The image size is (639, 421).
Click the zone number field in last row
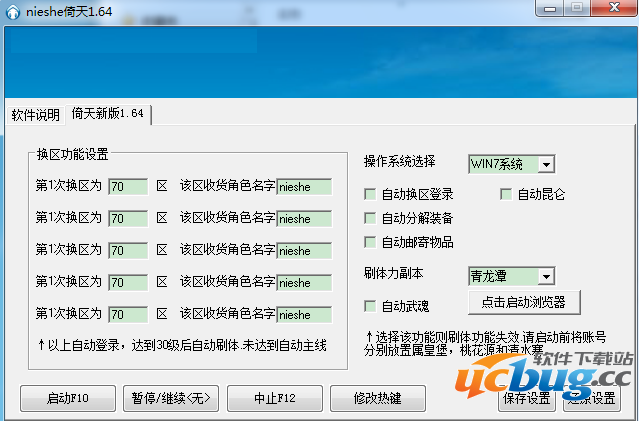click(127, 315)
